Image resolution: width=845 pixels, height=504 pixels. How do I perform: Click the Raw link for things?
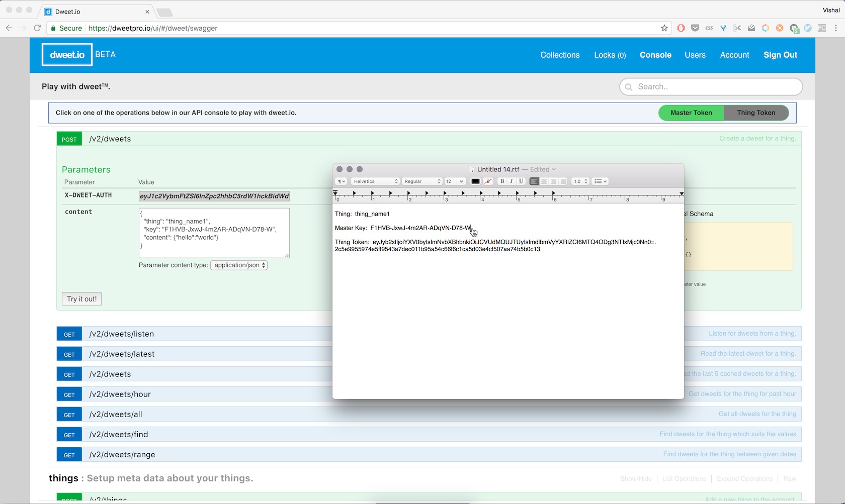pyautogui.click(x=790, y=478)
